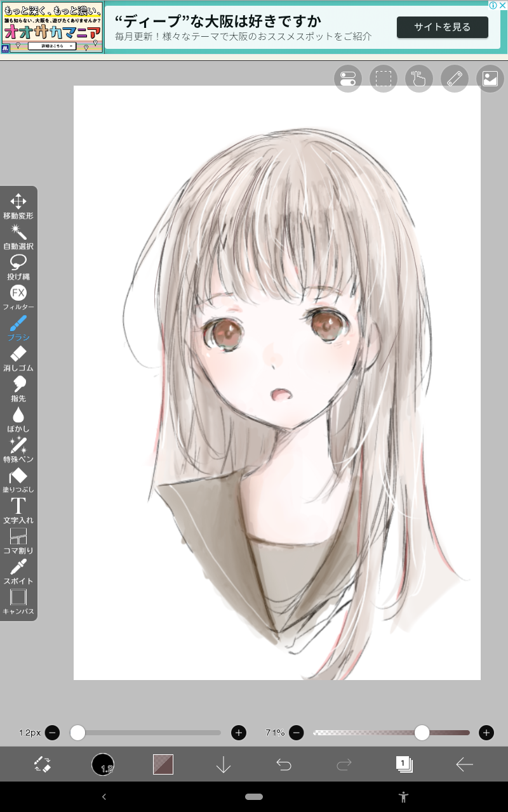Click the brush thickness slider track

pyautogui.click(x=145, y=733)
